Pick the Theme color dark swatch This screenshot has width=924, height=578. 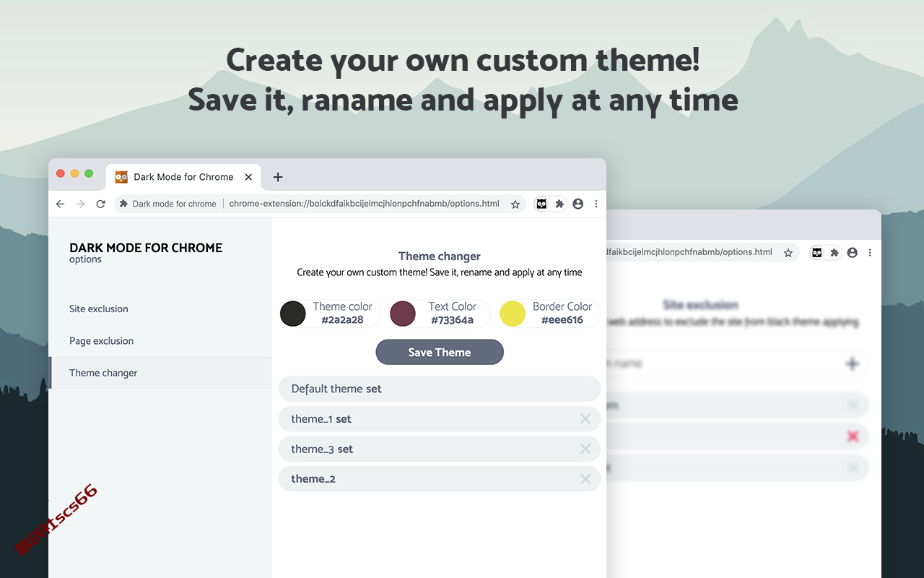(x=293, y=314)
